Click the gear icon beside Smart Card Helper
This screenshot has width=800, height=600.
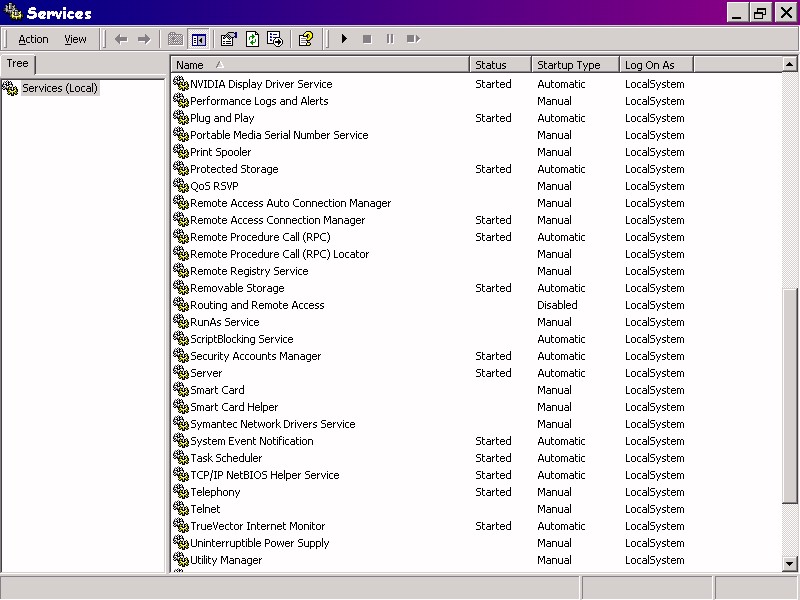coord(181,406)
